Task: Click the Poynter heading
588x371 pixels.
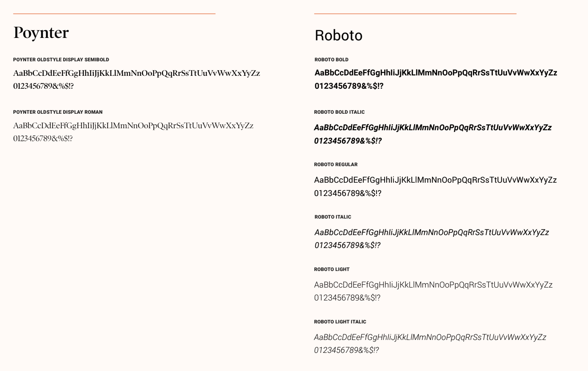Action: (41, 33)
